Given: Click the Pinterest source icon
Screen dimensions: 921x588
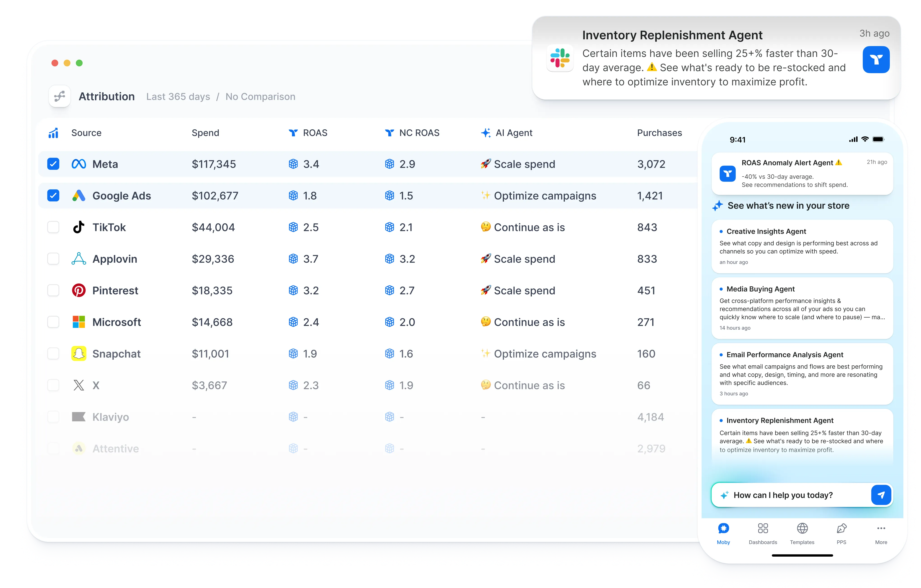Looking at the screenshot, I should 79,290.
